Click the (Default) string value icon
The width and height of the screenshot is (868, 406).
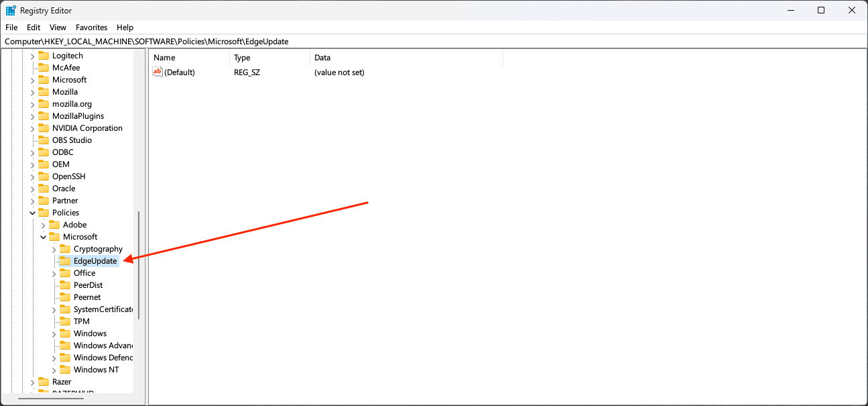click(x=158, y=72)
